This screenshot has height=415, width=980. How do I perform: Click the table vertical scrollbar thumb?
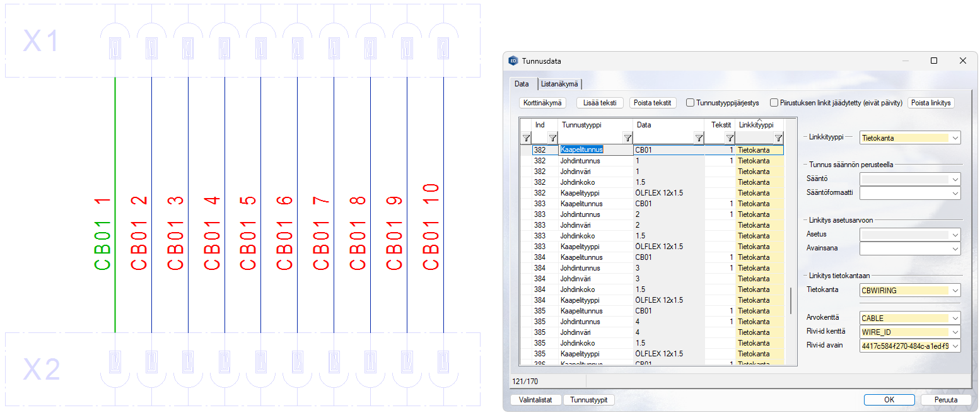pyautogui.click(x=790, y=301)
